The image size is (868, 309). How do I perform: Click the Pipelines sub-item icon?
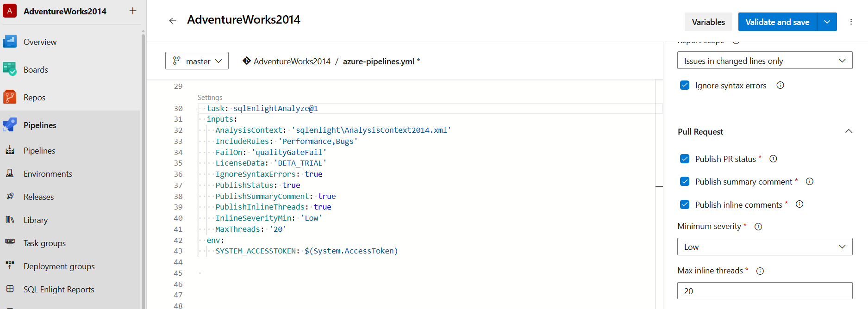coord(10,150)
